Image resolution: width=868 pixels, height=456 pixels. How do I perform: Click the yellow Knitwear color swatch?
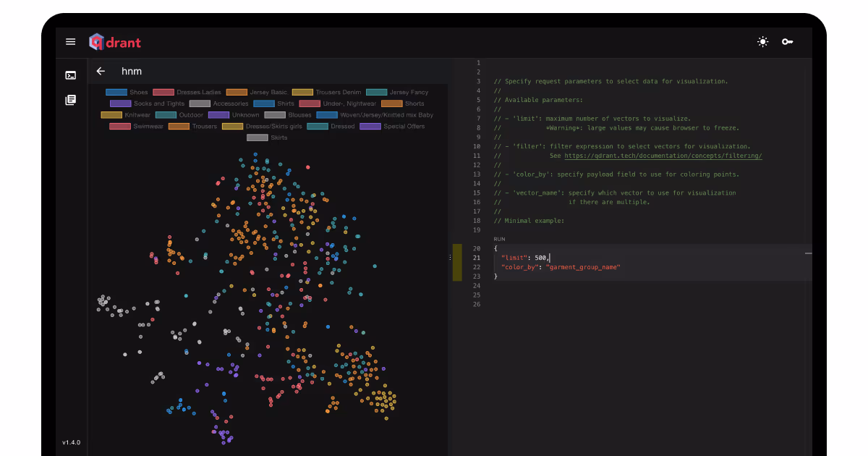[111, 115]
